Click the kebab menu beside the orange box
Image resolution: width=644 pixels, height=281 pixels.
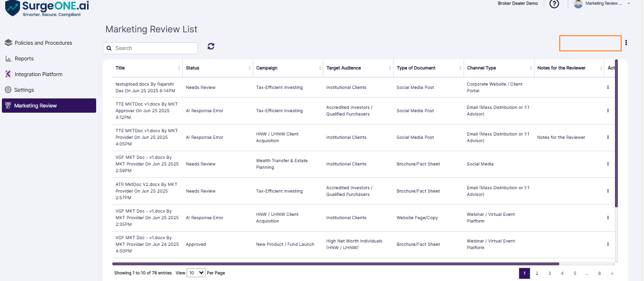626,43
